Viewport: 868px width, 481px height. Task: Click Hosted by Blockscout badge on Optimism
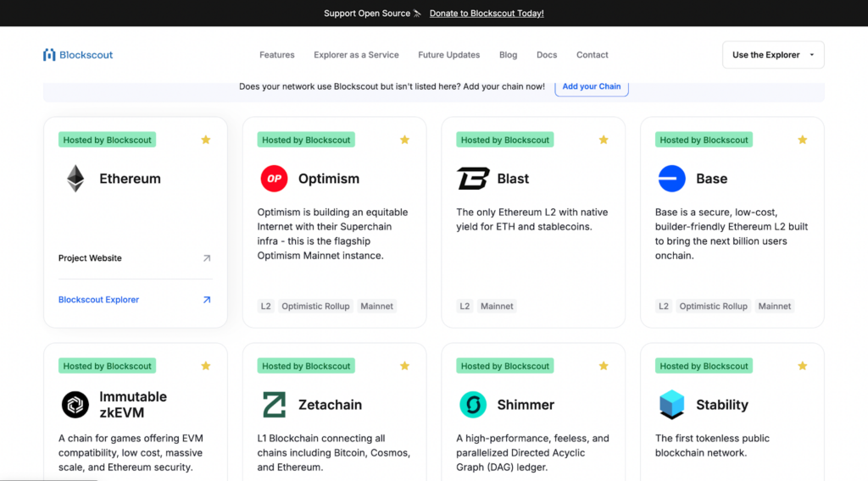[305, 140]
